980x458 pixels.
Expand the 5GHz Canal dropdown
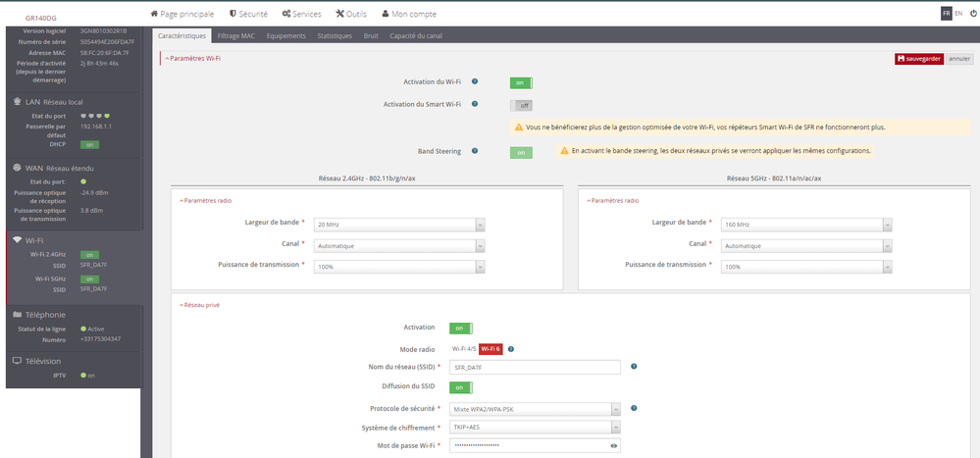tap(806, 245)
